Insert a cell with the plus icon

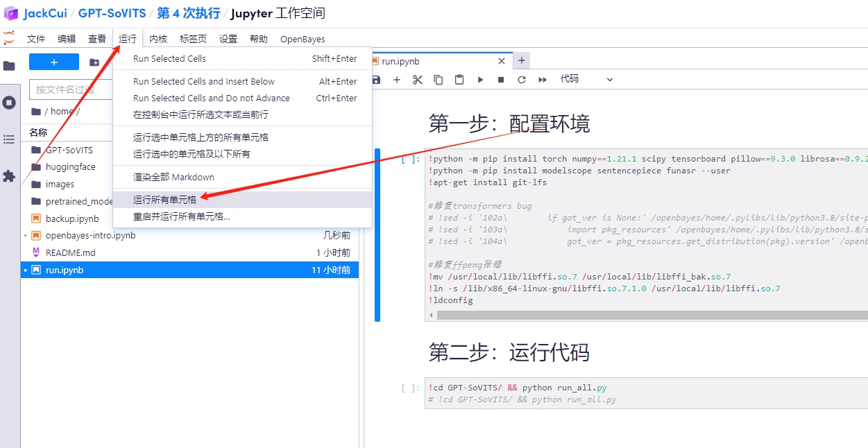[397, 80]
